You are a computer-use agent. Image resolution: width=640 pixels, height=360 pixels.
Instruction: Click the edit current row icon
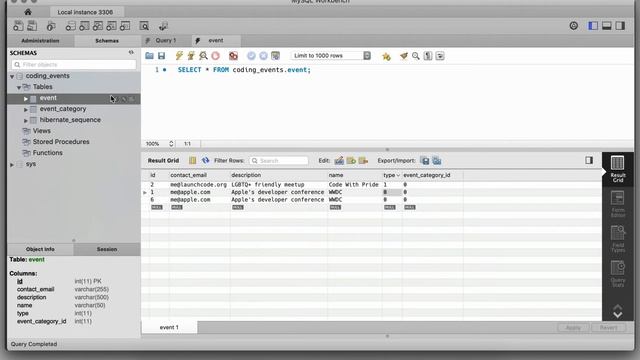click(x=339, y=160)
